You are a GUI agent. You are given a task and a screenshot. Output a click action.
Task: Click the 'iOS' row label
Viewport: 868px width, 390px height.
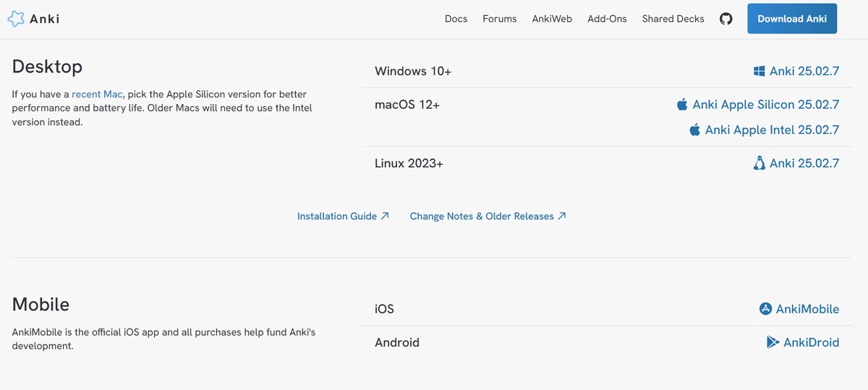click(x=384, y=309)
